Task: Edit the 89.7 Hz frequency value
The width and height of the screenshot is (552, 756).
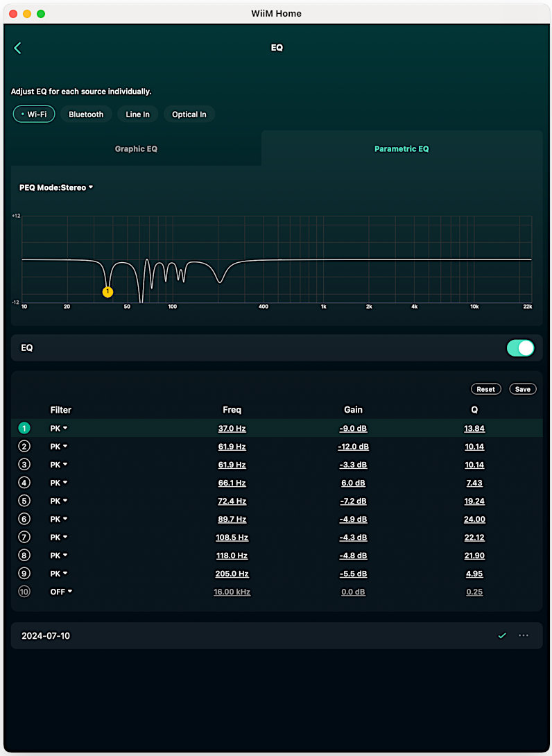Action: point(232,519)
